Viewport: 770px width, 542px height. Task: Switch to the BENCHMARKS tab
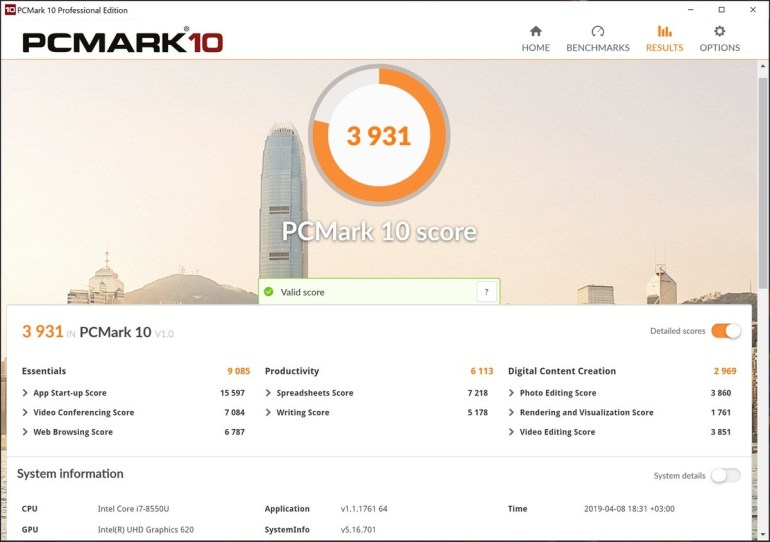598,47
